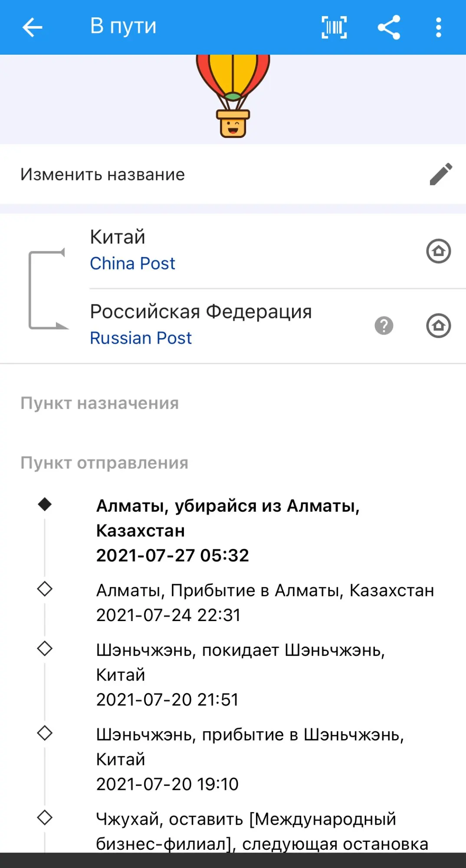The image size is (466, 868).
Task: Tap the Пункт отправления label
Action: click(x=105, y=463)
